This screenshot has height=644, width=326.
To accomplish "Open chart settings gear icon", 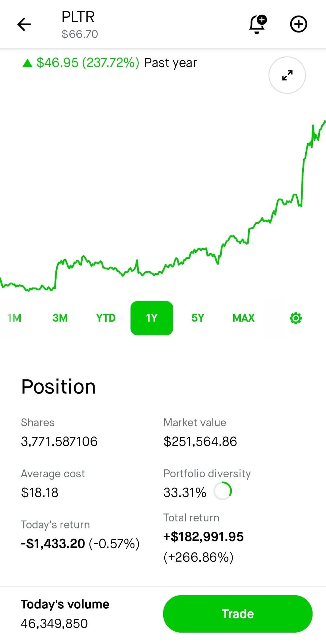I will coord(296,318).
